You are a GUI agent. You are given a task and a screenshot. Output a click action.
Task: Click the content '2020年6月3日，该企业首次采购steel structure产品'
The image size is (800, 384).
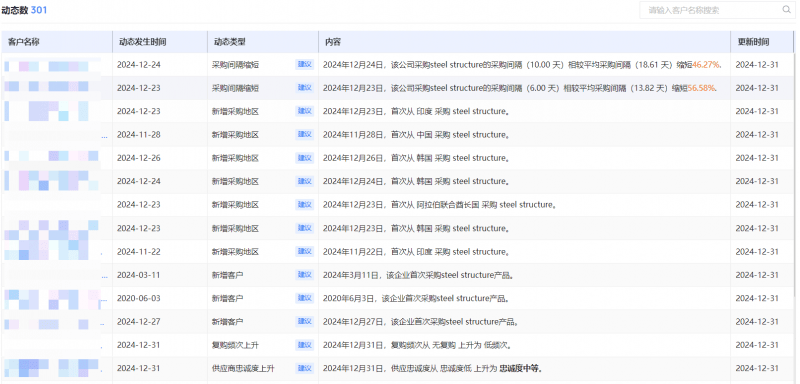click(414, 298)
